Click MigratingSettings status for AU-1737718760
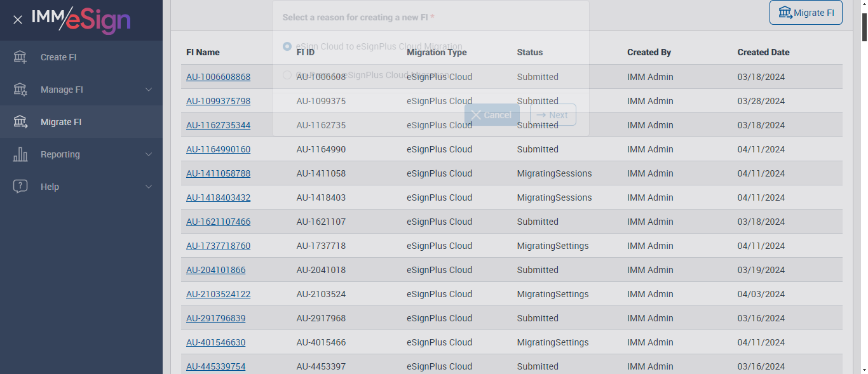The width and height of the screenshot is (868, 374). tap(553, 246)
